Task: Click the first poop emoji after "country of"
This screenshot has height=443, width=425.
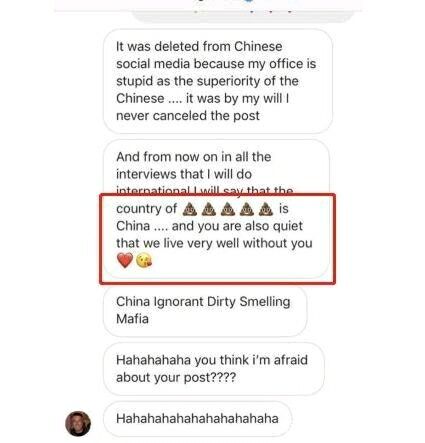Action: (190, 209)
